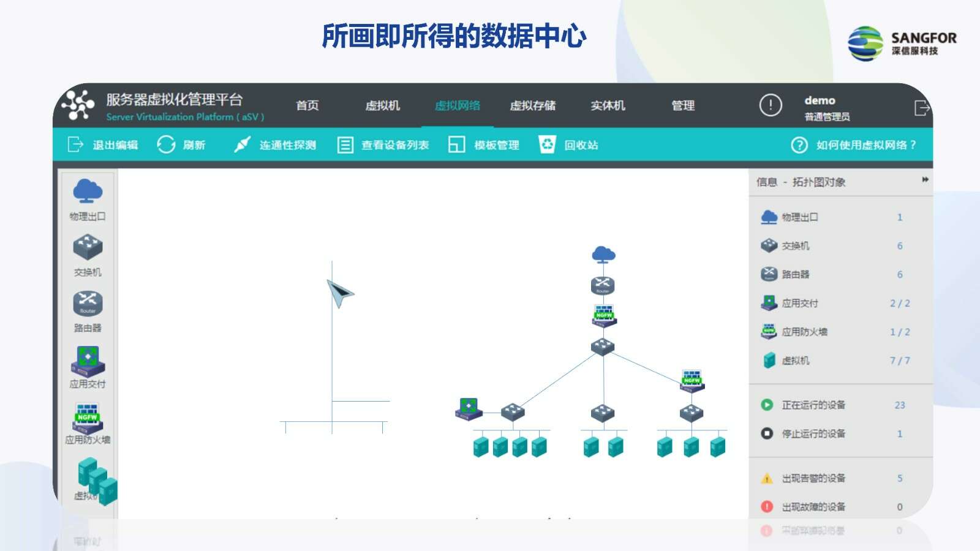The width and height of the screenshot is (980, 551).
Task: Click alarm count 5
Action: pos(900,478)
